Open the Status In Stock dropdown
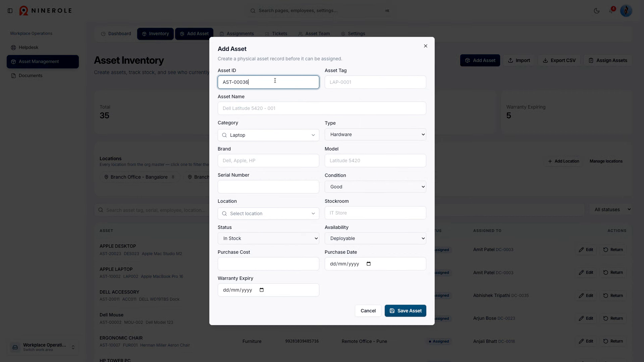644x362 pixels. tap(268, 238)
